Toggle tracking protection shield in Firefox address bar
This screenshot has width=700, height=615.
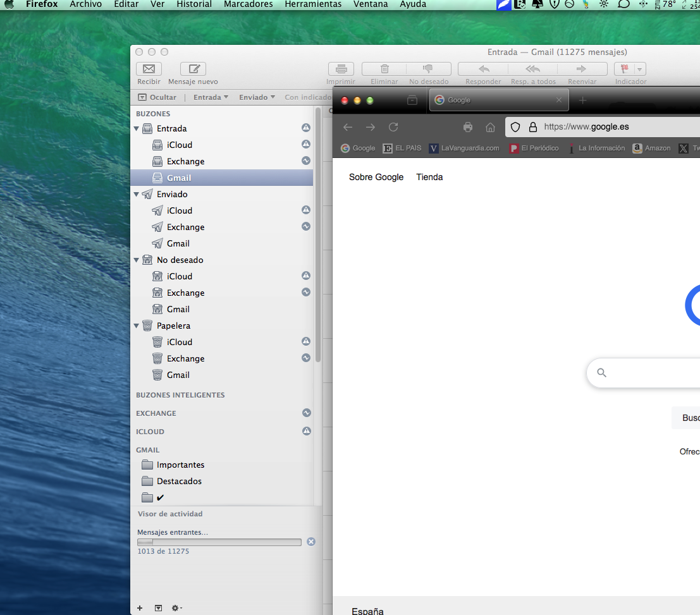point(515,127)
